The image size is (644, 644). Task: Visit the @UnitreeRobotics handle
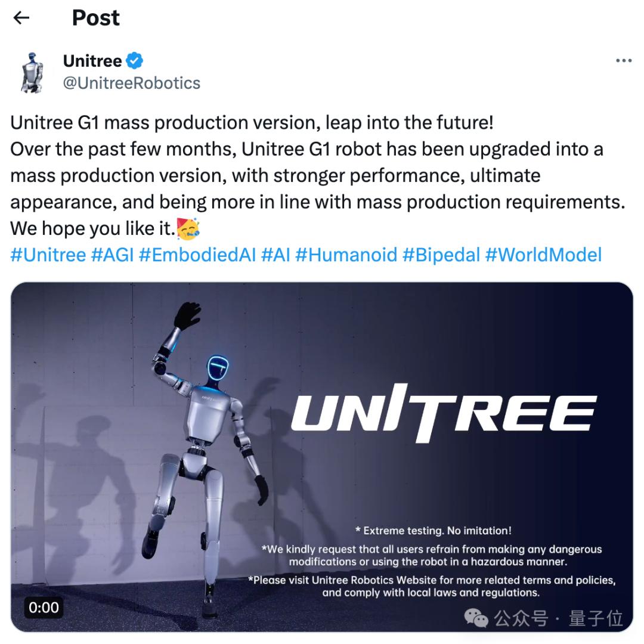(131, 83)
